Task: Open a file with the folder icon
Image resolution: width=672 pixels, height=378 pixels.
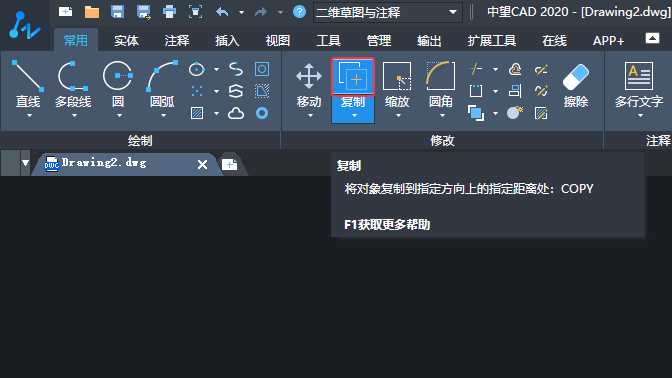Action: 92,12
